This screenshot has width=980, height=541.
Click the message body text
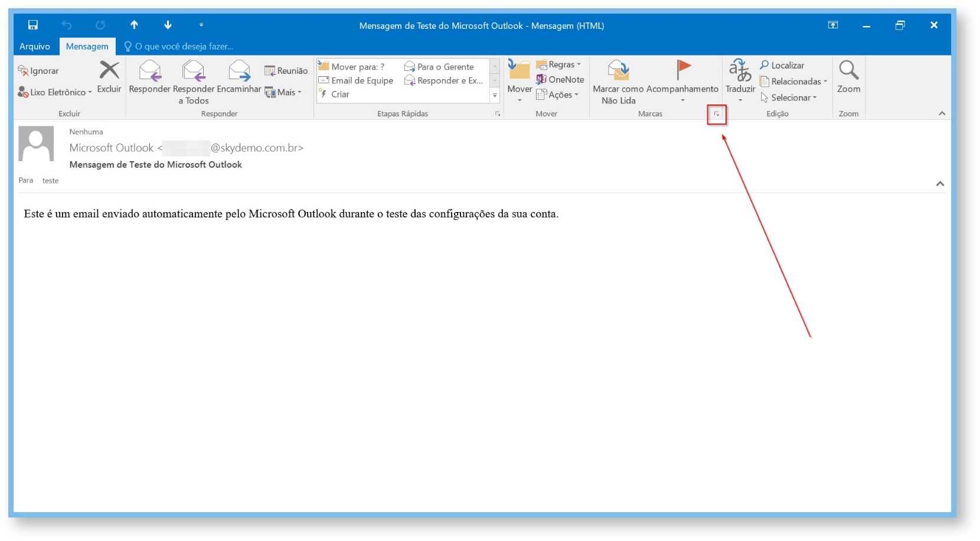(x=291, y=214)
